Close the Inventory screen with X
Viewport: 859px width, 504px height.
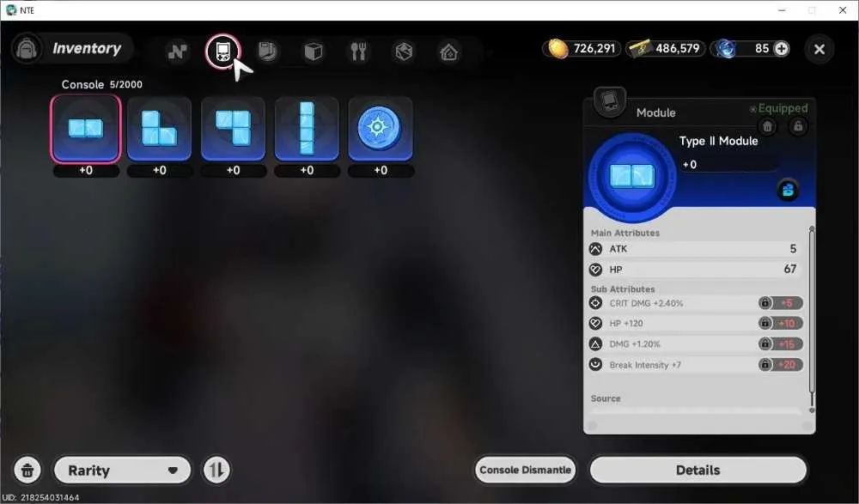pyautogui.click(x=819, y=49)
